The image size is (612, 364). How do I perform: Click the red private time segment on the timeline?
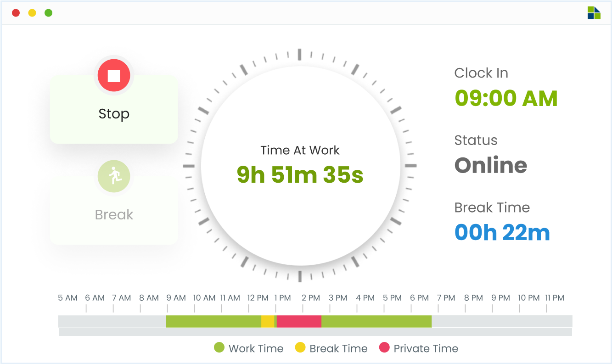(299, 321)
